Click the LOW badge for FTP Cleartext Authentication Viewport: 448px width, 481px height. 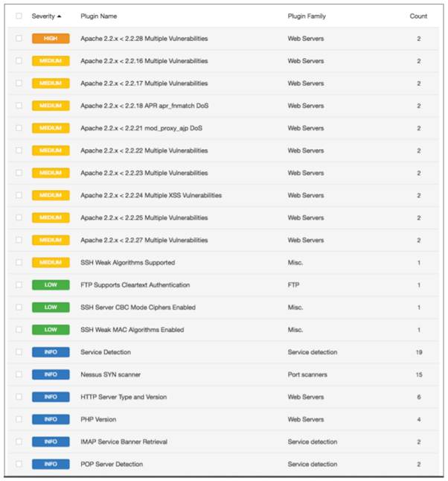[51, 285]
